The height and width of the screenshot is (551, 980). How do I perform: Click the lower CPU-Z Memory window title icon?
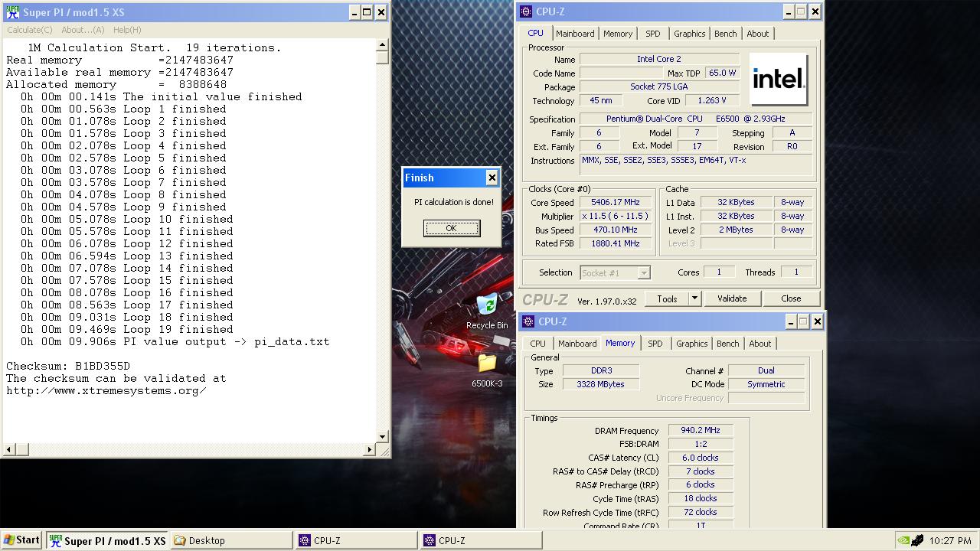point(528,321)
